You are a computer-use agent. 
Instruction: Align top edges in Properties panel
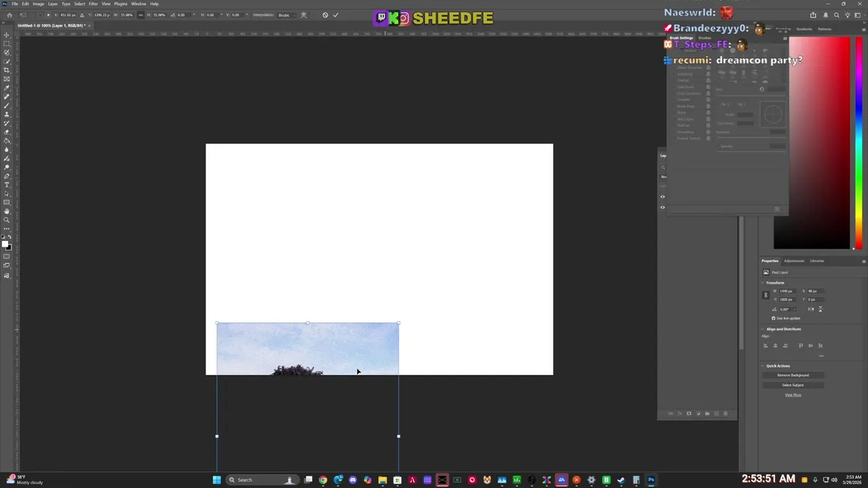pyautogui.click(x=801, y=346)
